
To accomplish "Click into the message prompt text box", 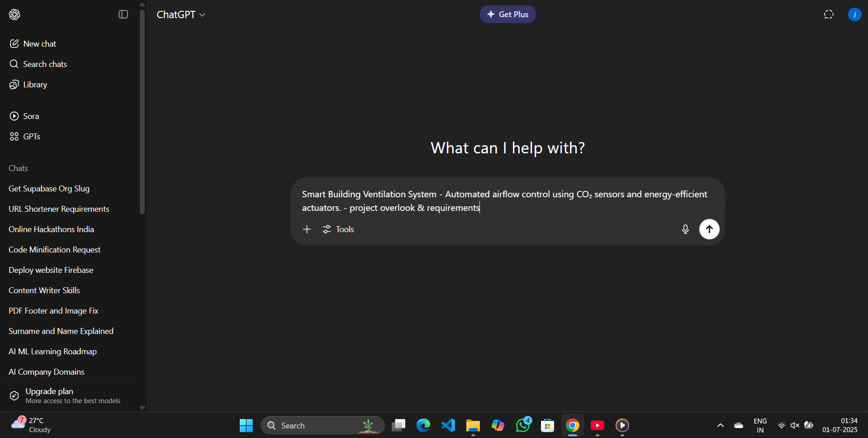I will tap(508, 201).
